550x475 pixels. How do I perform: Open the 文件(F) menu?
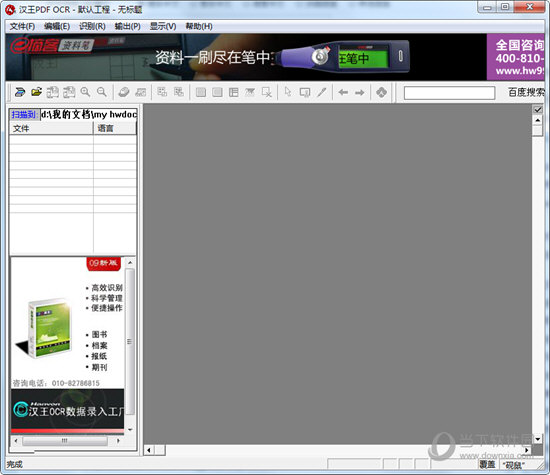click(22, 26)
